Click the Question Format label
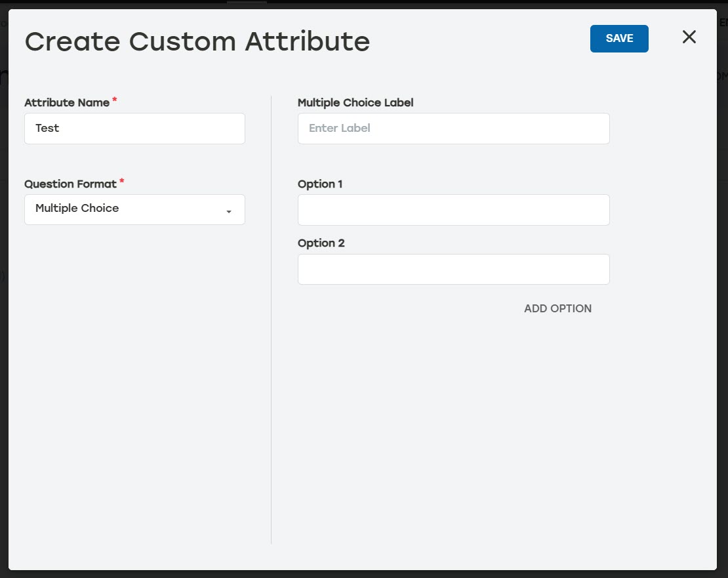The height and width of the screenshot is (578, 728). pos(70,184)
